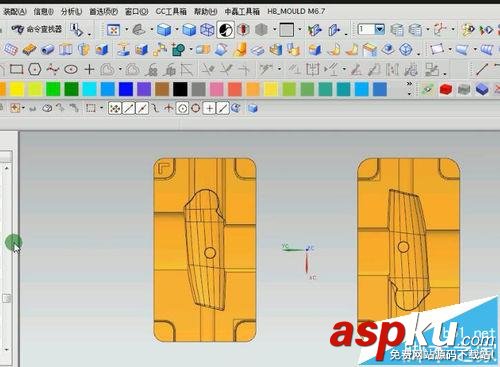
Task: Toggle the black-and-white face analysis icon
Action: pos(226,30)
